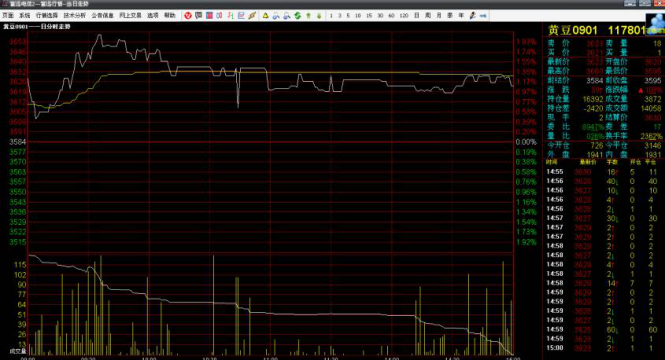Switch chart to 1-minute period
This screenshot has width=665, height=360.
(331, 16)
